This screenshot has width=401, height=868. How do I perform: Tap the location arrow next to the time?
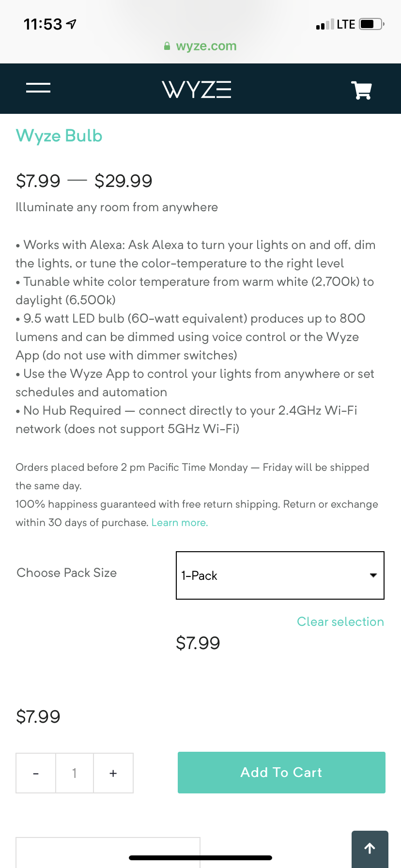71,24
